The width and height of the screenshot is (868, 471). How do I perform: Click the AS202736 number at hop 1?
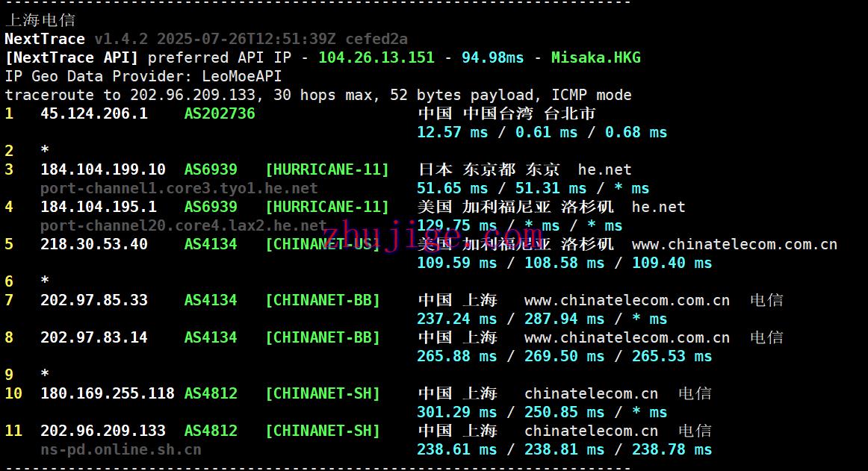[x=220, y=113]
